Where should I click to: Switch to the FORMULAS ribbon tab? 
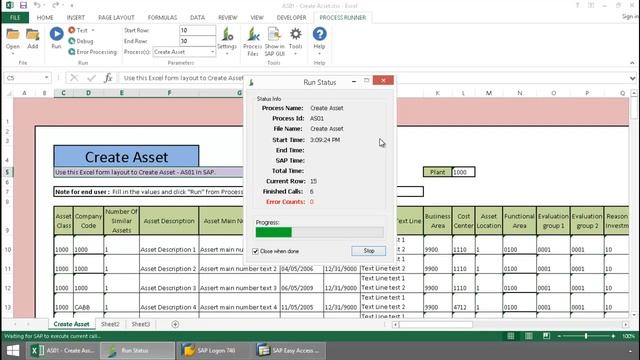162,18
